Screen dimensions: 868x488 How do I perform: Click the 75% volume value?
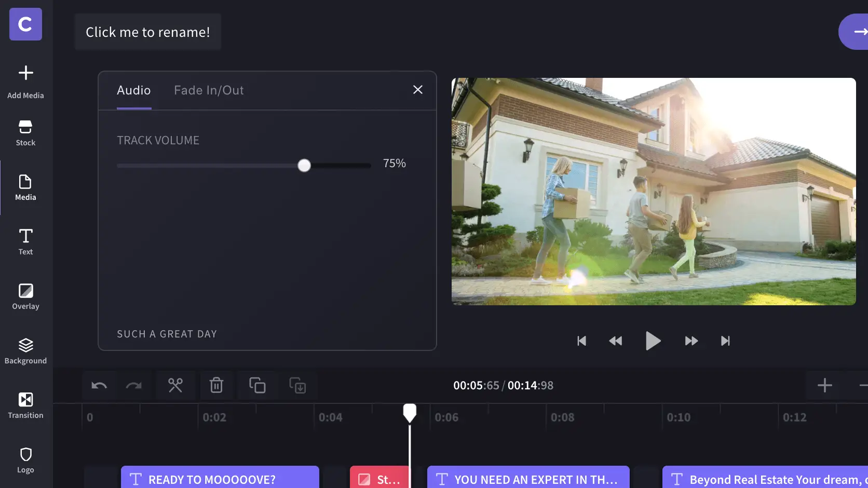(x=395, y=164)
